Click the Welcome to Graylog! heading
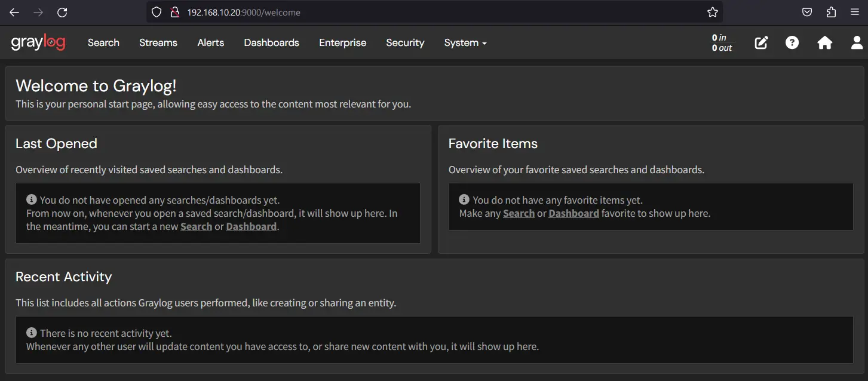 pyautogui.click(x=96, y=85)
